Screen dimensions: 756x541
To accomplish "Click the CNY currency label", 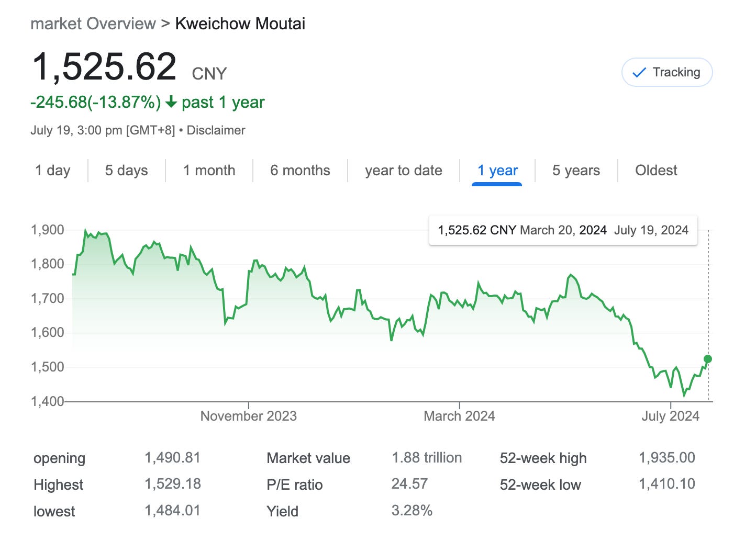I will (x=209, y=74).
